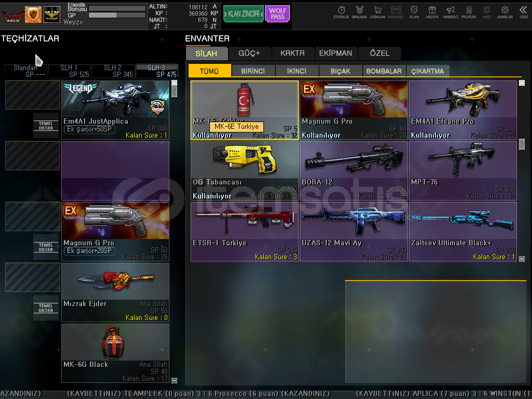
Task: Click equipped MK-6G Black grenade
Action: click(115, 353)
